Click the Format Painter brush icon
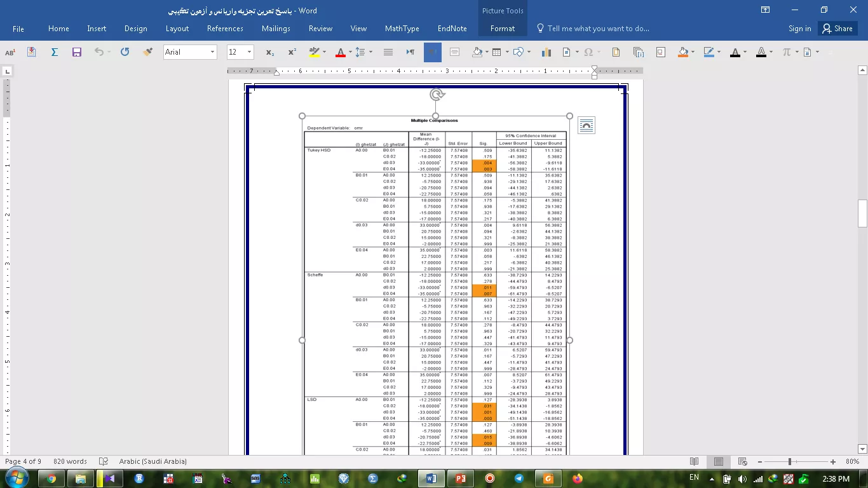The image size is (868, 488). (x=148, y=52)
